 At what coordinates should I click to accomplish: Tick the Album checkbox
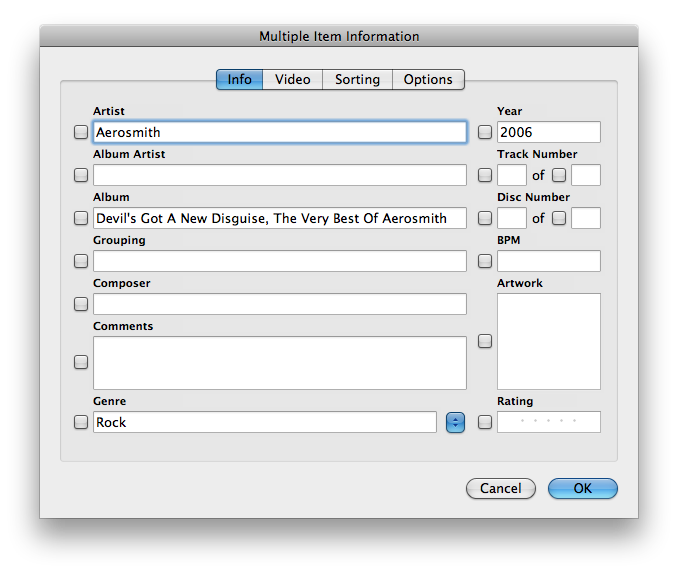81,218
